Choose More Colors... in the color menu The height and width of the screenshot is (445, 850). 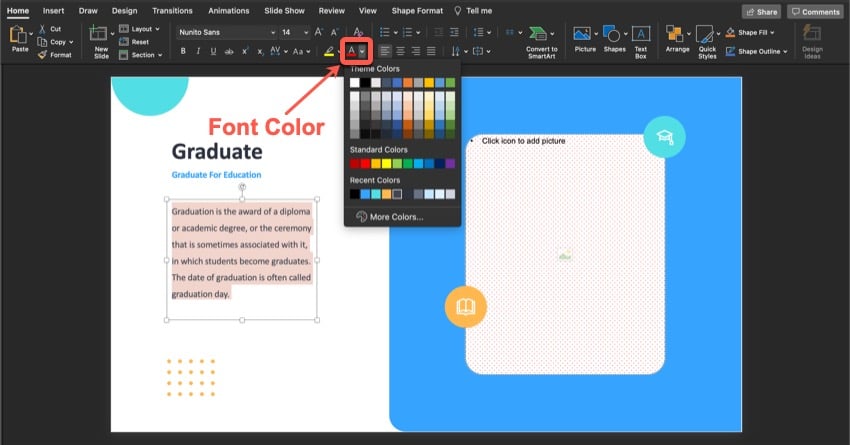(396, 216)
